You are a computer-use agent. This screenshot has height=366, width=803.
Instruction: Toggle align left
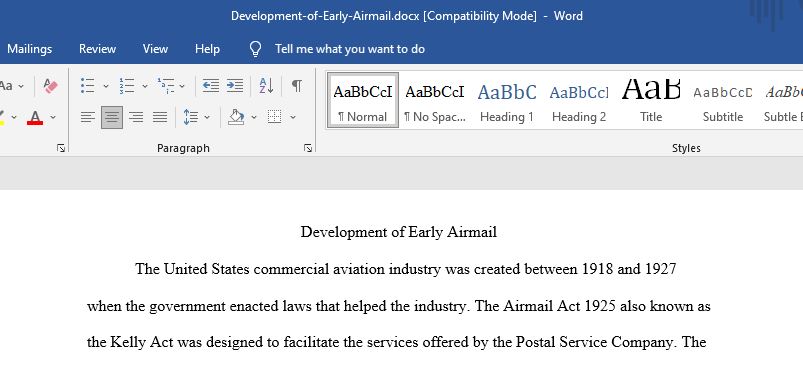[88, 118]
